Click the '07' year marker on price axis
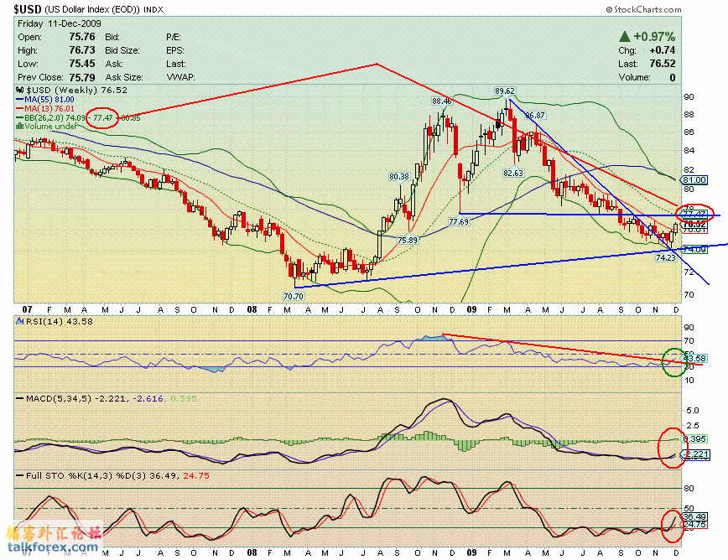Image resolution: width=728 pixels, height=560 pixels. point(28,309)
